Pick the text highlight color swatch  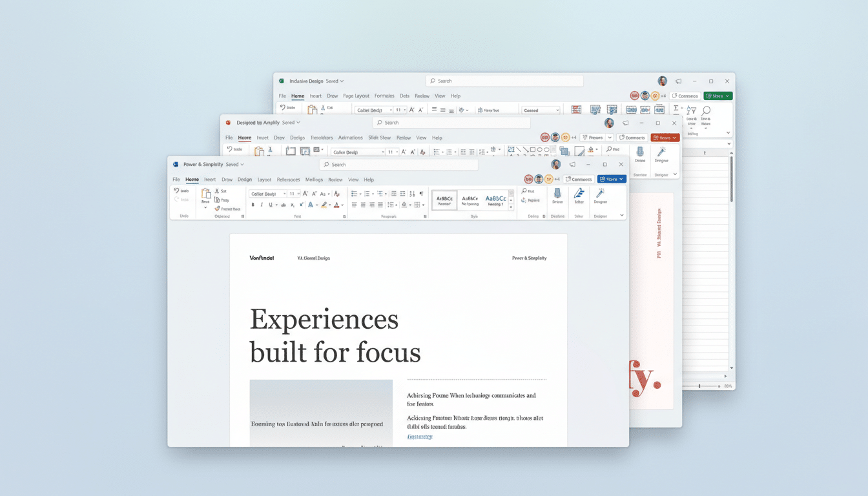tap(324, 204)
